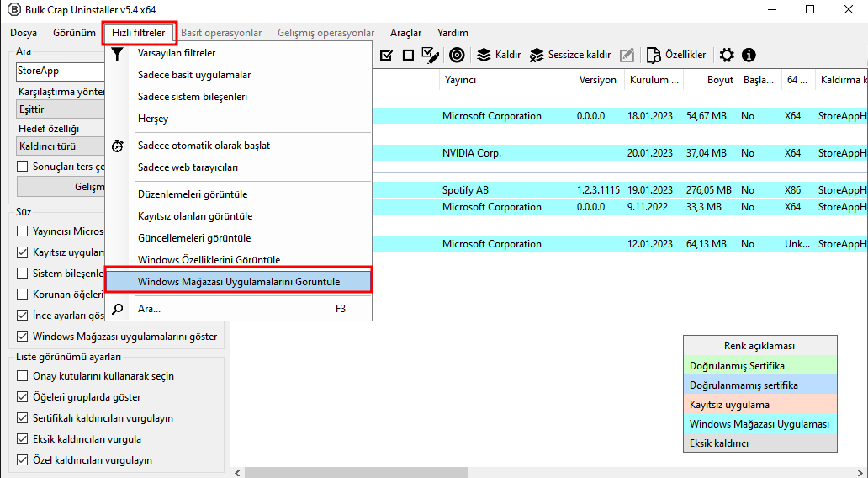Select Varsayılan filtreler menu entry
Screen dimensions: 868x478
238,53
